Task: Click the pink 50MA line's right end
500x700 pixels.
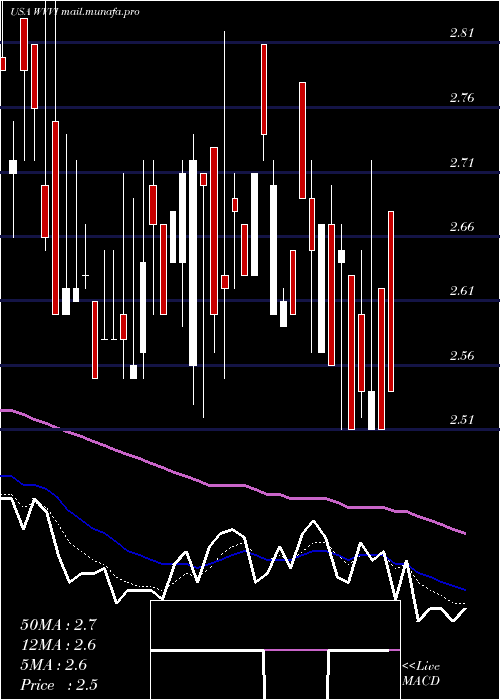Action: point(464,533)
